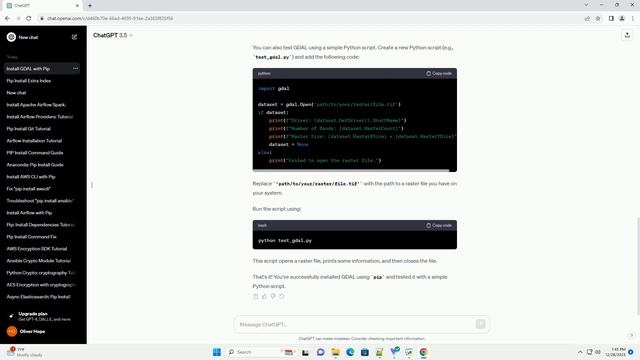This screenshot has width=640, height=360.
Task: Click the thumbs up icon below the response
Action: coord(264,296)
